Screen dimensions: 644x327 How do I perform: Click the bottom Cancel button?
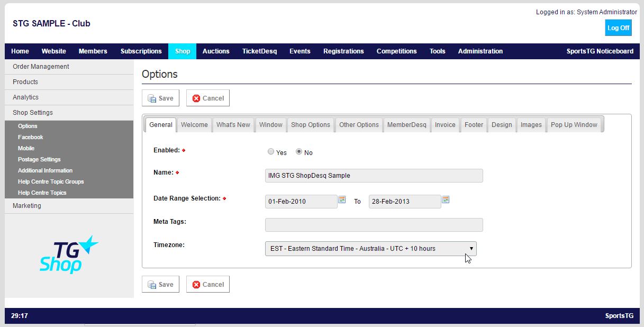pyautogui.click(x=208, y=284)
